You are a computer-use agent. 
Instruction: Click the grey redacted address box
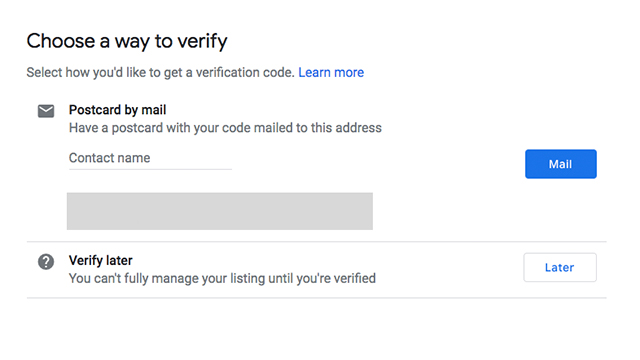point(220,211)
